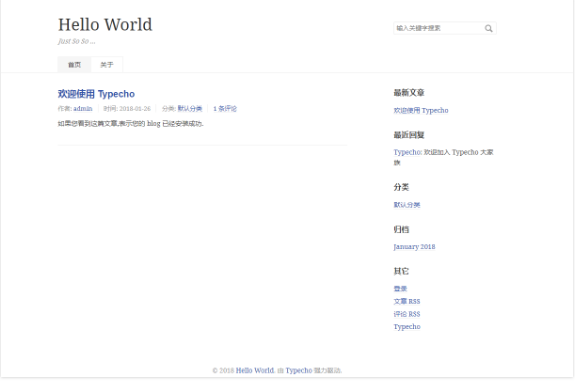Open 默认分类 in the post meta line
Image resolution: width=575 pixels, height=384 pixels.
190,109
